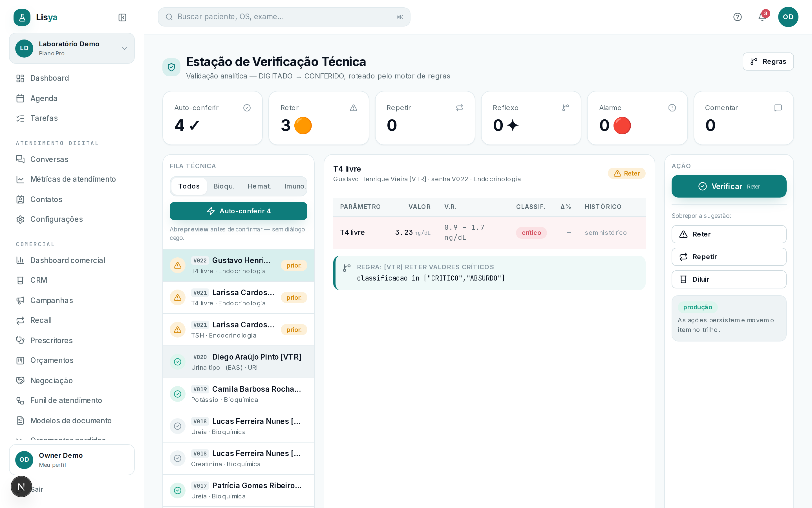
Task: Click the Regras button
Action: click(768, 62)
